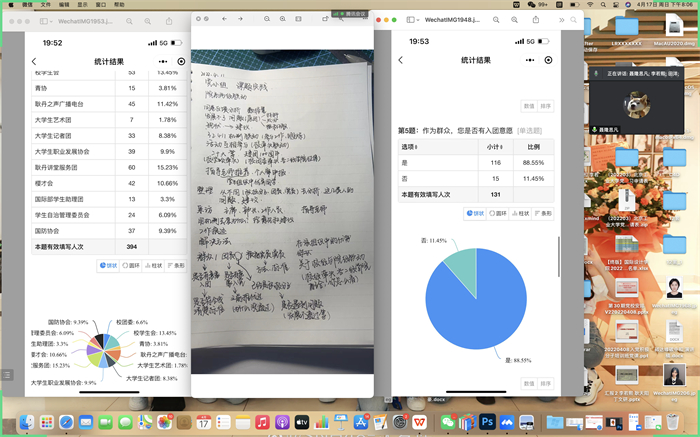Go back from 统计结果 at 19:52 screenshot

(34, 62)
